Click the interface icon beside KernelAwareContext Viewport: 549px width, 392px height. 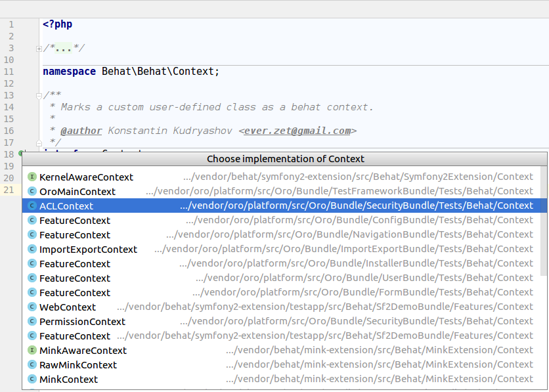pos(32,177)
